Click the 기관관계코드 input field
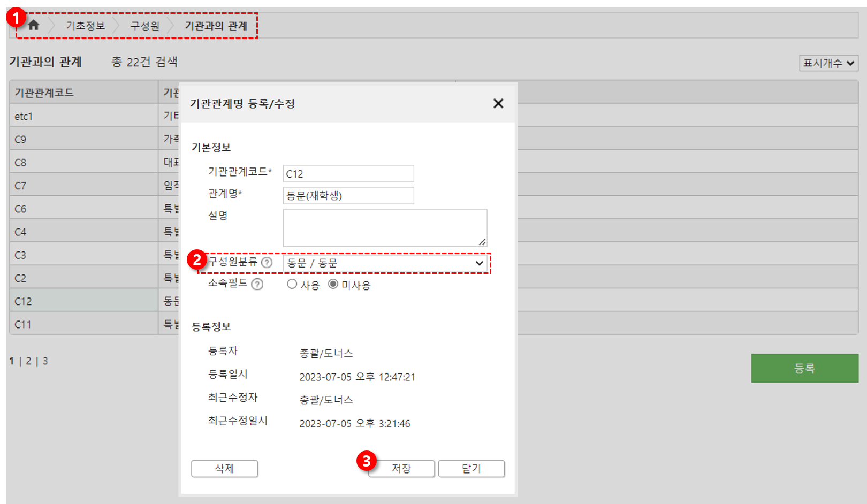The width and height of the screenshot is (867, 504). 348,174
